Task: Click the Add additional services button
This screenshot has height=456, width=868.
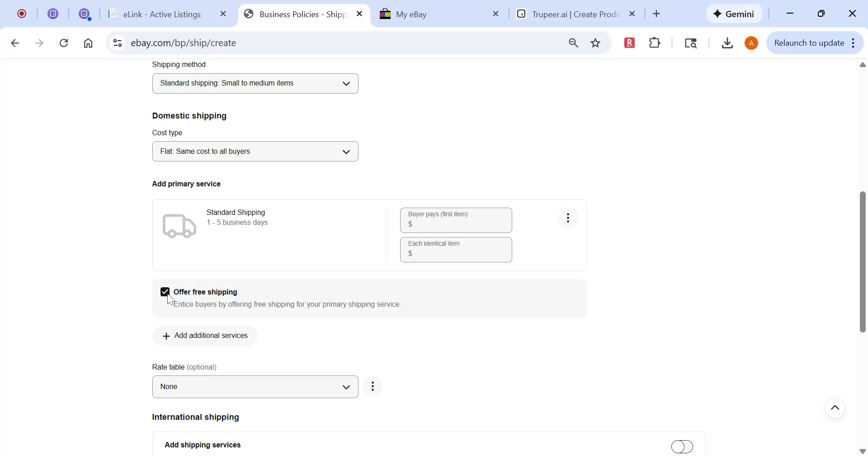Action: coord(205,335)
